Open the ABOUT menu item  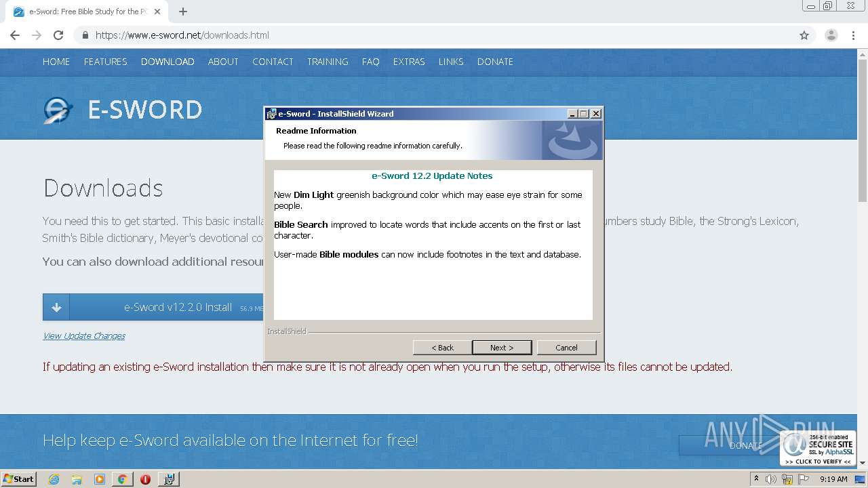coord(223,62)
